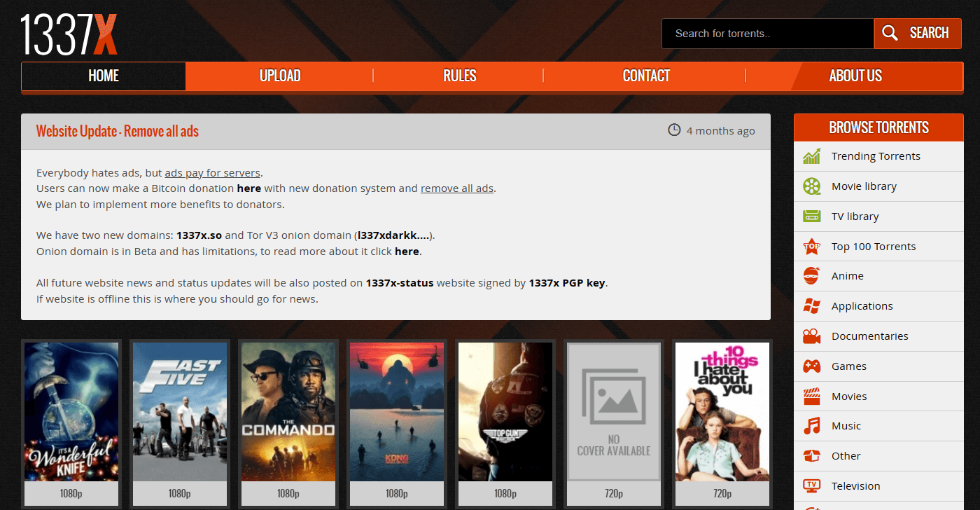The width and height of the screenshot is (980, 510).
Task: Open the Kong Skull Island poster
Action: (397, 412)
